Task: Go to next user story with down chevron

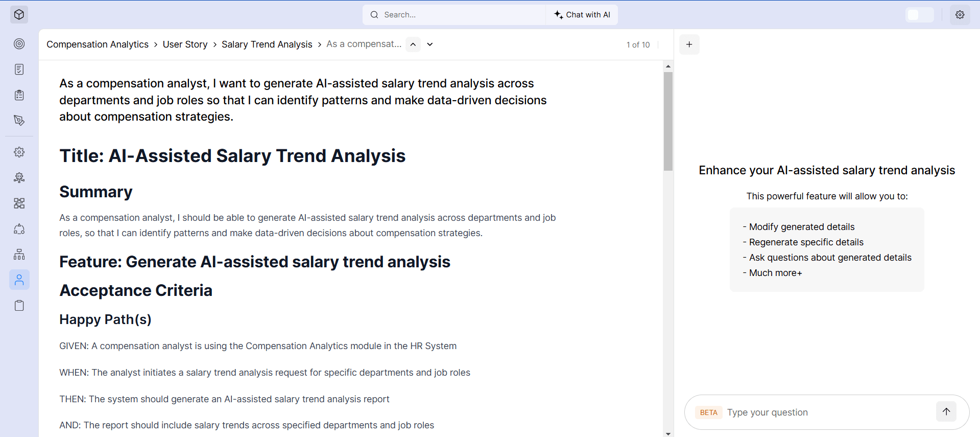Action: coord(430,44)
